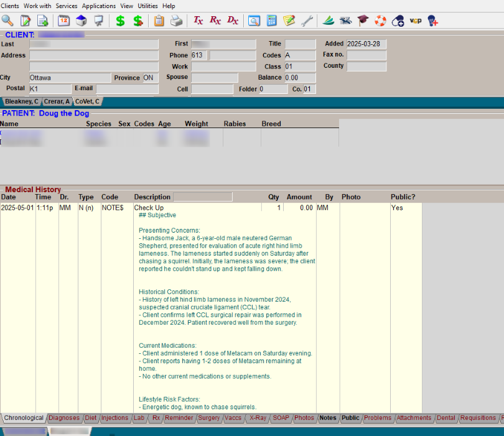The width and height of the screenshot is (504, 436).
Task: Click the lightbulb with plus icon
Action: click(x=432, y=21)
